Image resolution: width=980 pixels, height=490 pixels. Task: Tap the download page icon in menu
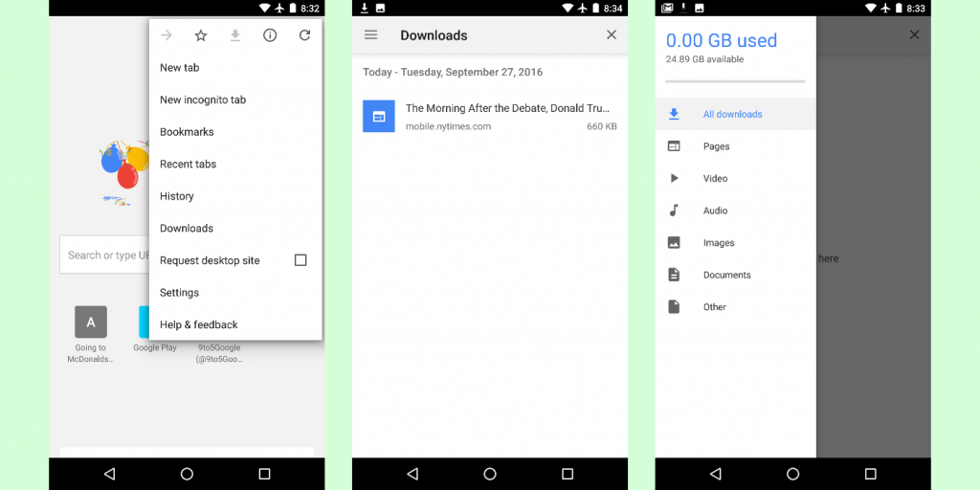[x=235, y=35]
